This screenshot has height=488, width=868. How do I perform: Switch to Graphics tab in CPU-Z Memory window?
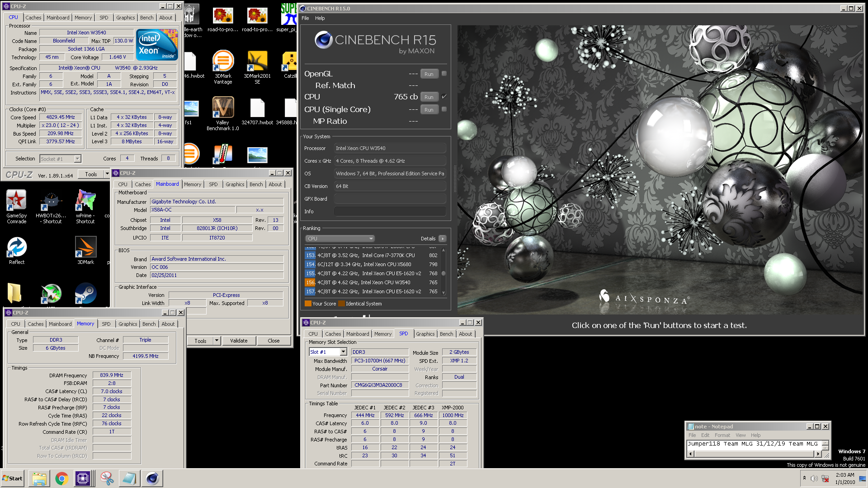click(x=127, y=324)
